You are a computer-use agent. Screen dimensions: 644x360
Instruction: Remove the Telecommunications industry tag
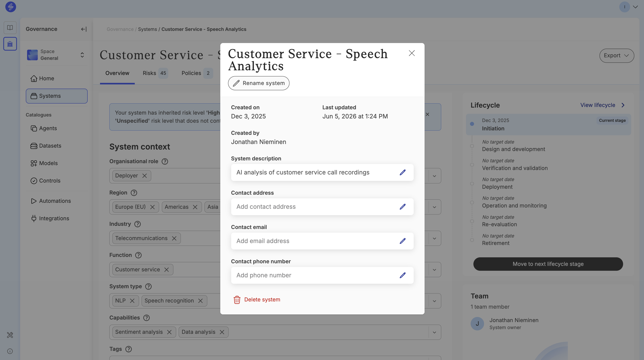coord(174,238)
